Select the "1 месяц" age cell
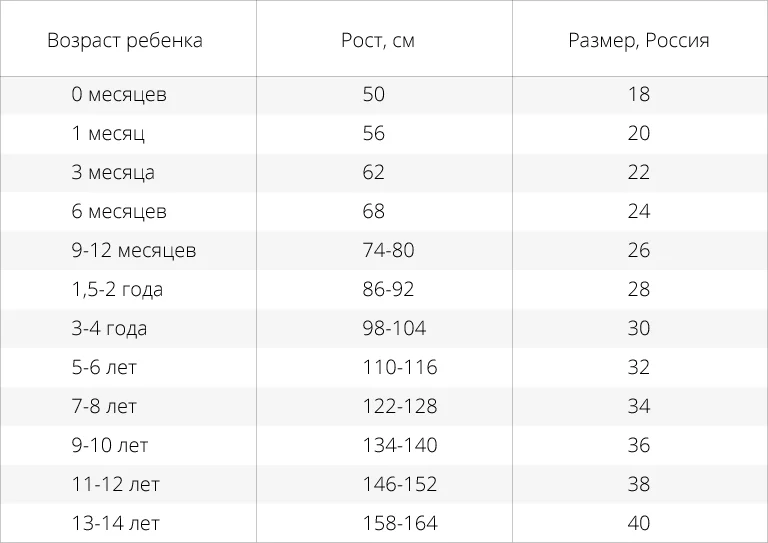This screenshot has height=543, width=768. [x=108, y=134]
